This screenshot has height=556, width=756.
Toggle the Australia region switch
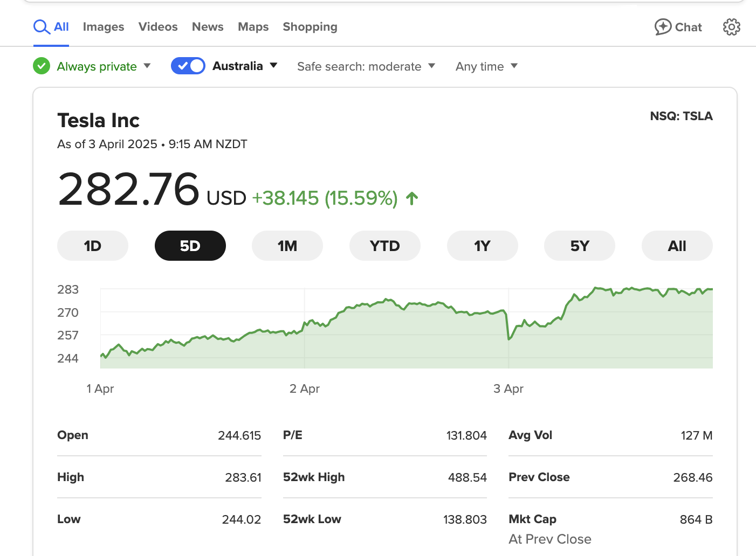[188, 66]
